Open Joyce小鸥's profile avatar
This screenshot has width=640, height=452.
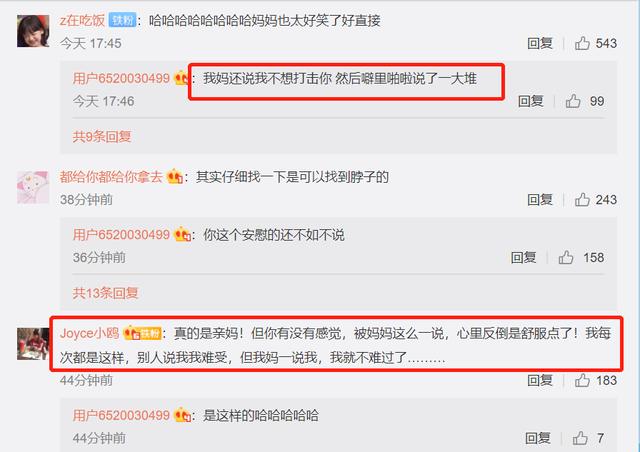click(33, 344)
